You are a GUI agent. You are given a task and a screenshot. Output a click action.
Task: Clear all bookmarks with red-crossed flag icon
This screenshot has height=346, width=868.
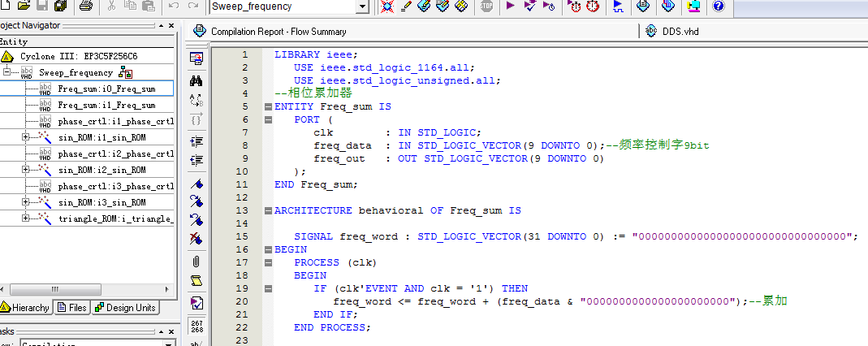click(196, 239)
